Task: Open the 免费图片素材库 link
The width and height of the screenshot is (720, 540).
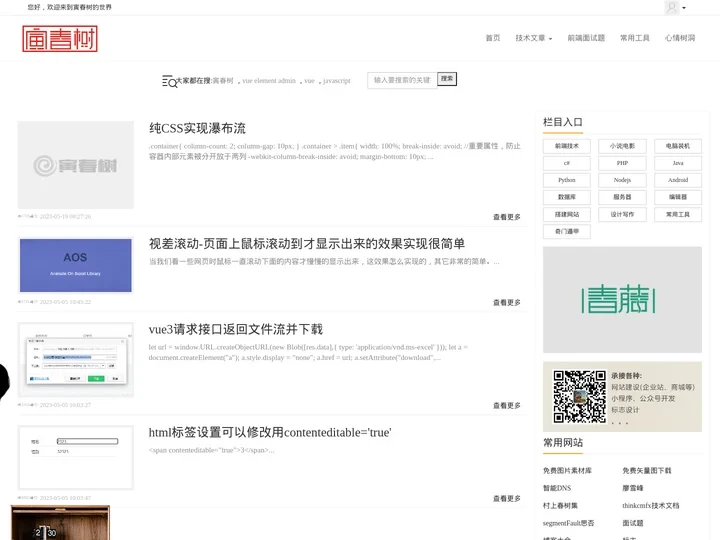Action: click(567, 471)
